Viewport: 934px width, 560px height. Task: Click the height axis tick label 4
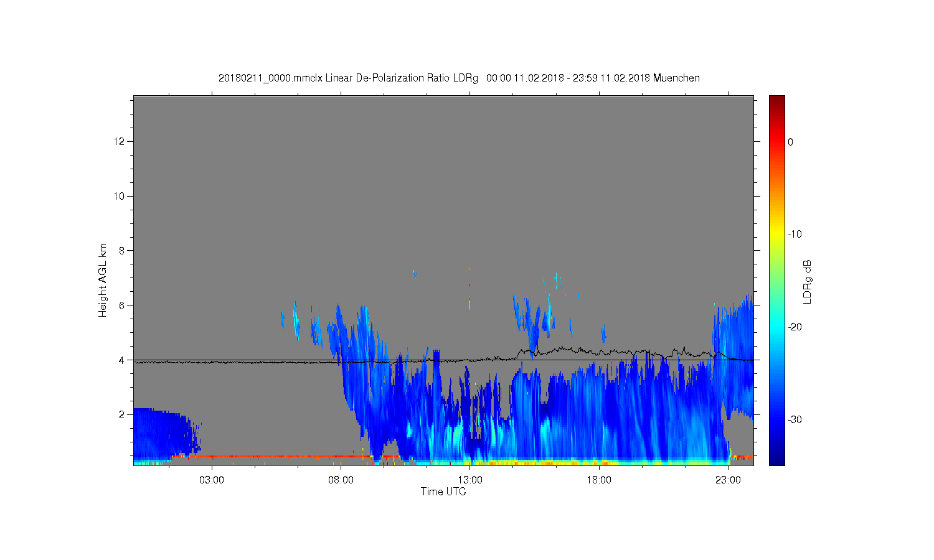(122, 360)
